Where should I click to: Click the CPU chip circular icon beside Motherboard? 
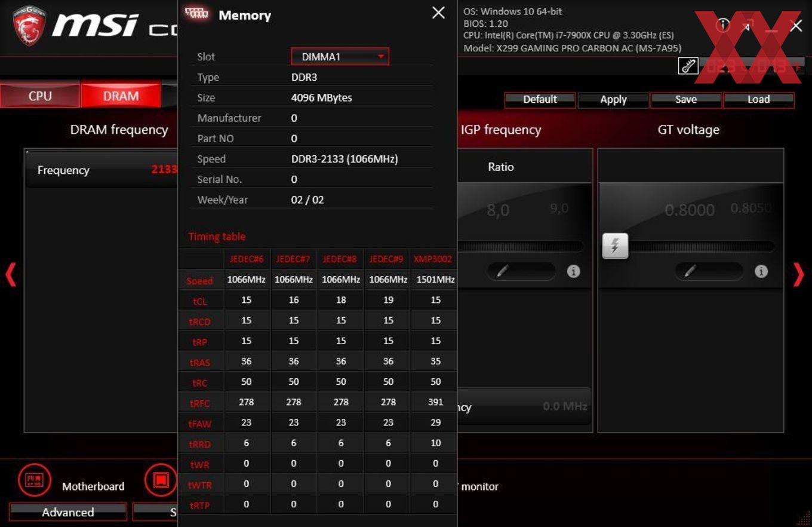161,480
